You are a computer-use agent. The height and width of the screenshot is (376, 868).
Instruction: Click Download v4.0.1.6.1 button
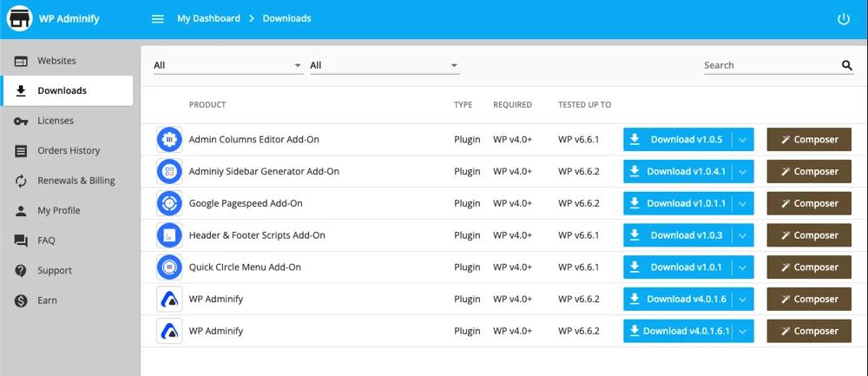pos(678,331)
